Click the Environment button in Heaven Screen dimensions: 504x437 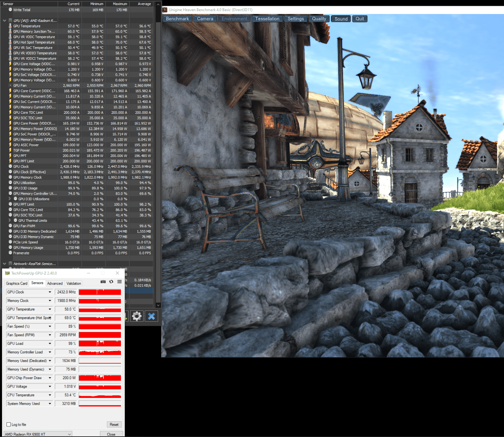click(234, 19)
